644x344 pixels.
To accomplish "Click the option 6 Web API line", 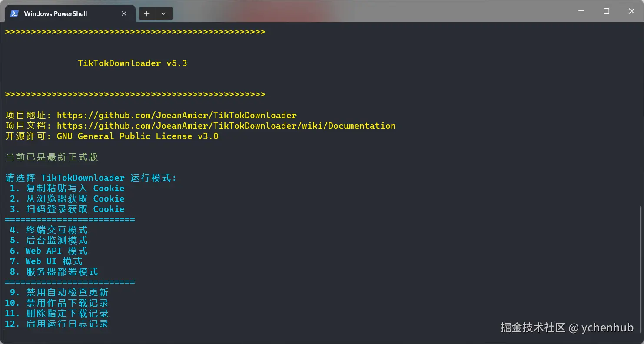I will coord(49,251).
